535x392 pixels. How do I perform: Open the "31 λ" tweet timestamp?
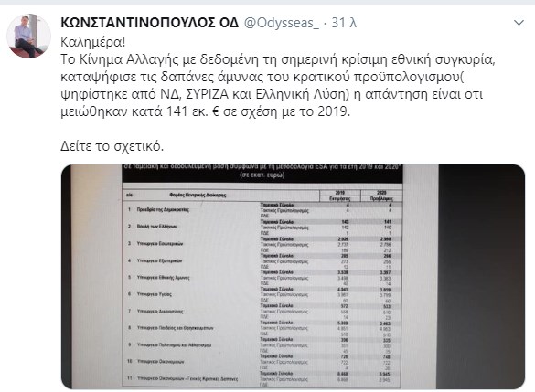pos(344,23)
